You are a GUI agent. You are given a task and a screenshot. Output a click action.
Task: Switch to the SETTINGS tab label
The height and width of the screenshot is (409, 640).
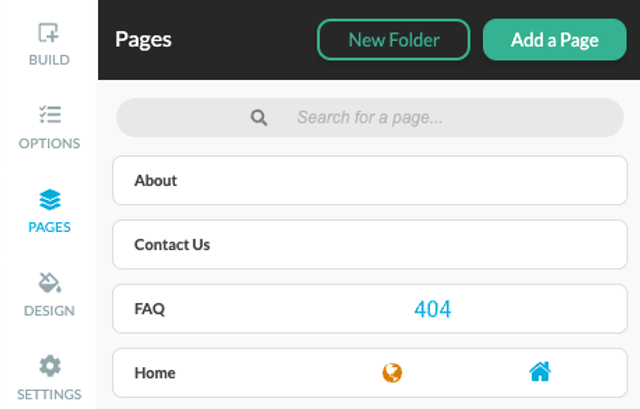pyautogui.click(x=49, y=394)
